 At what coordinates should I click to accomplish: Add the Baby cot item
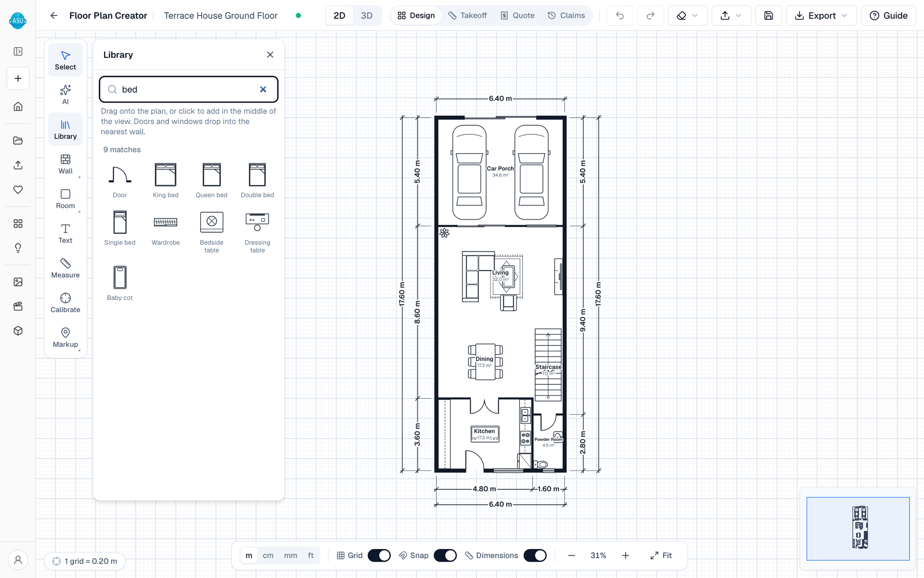[120, 283]
